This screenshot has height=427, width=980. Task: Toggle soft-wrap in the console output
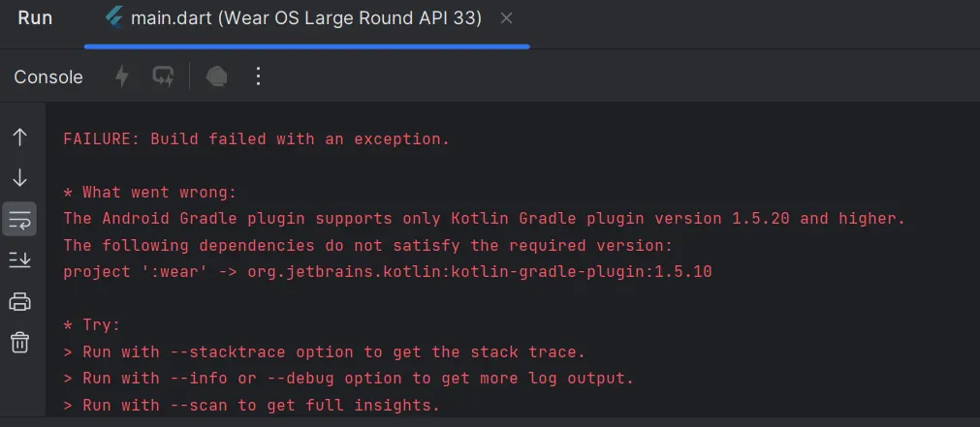[20, 219]
